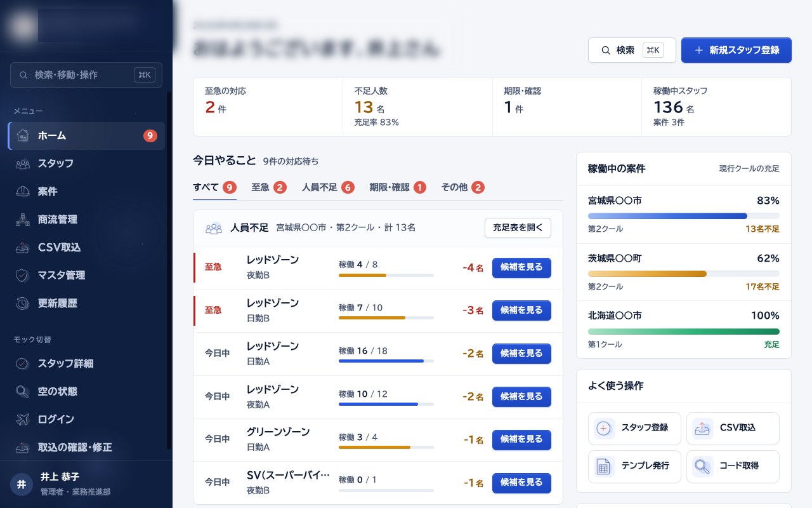Click the 期限・確認 1件 summary card
812x508 pixels.
click(567, 107)
